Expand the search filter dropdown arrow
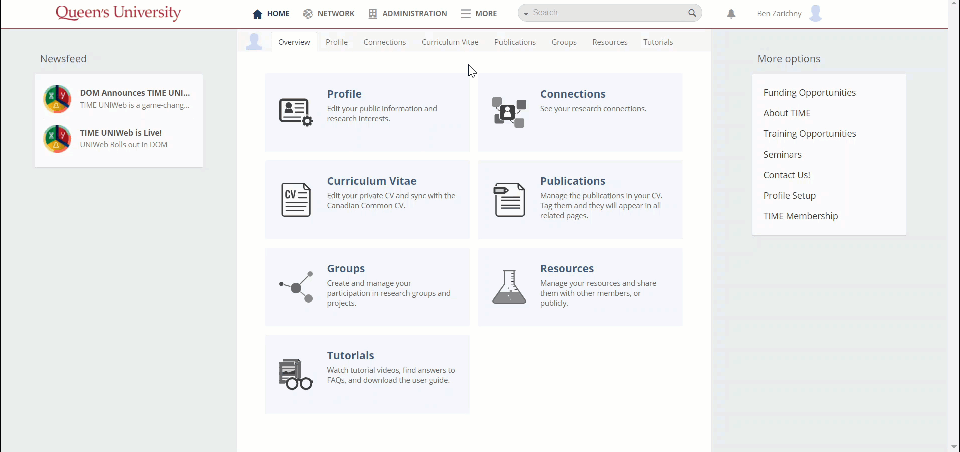This screenshot has width=960, height=452. tap(526, 14)
